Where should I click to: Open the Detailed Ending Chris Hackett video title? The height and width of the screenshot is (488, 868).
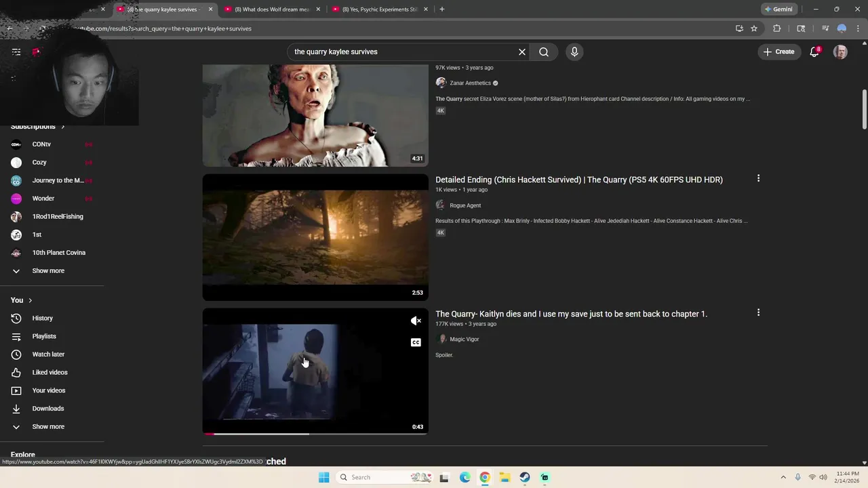(579, 180)
